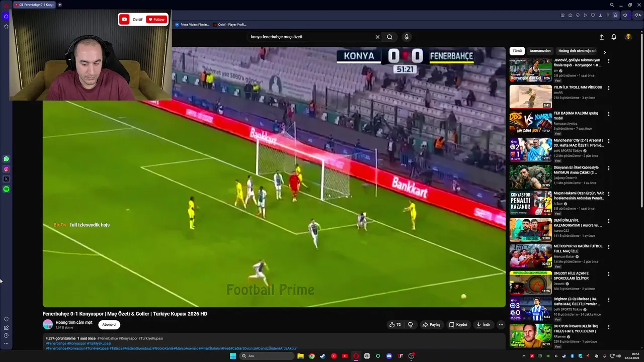Click the YouTube search magnifier button
644x362 pixels.
click(389, 37)
